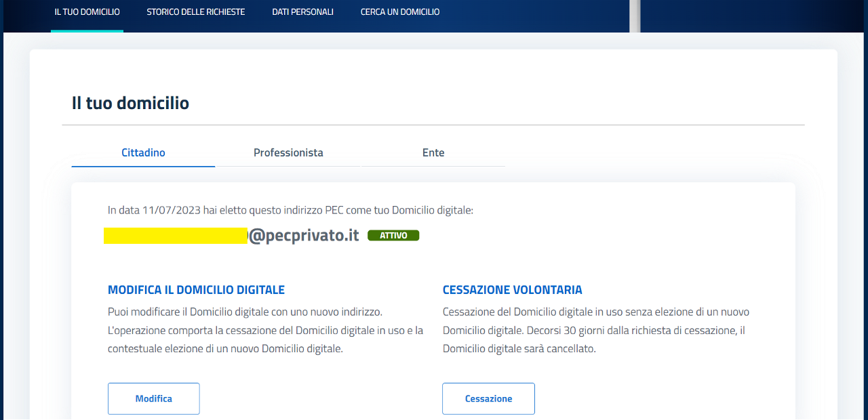Switch to the Cittadino tab
The width and height of the screenshot is (868, 420).
(x=143, y=152)
